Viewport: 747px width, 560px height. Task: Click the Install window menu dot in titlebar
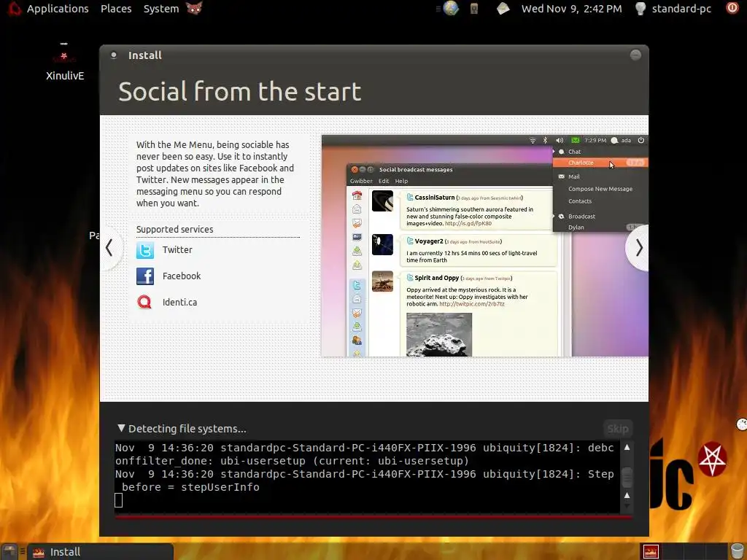tap(113, 55)
